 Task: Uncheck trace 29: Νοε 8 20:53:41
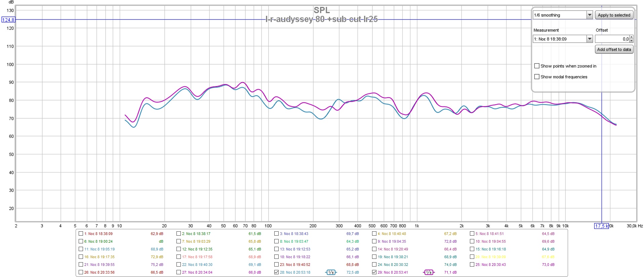pyautogui.click(x=374, y=272)
